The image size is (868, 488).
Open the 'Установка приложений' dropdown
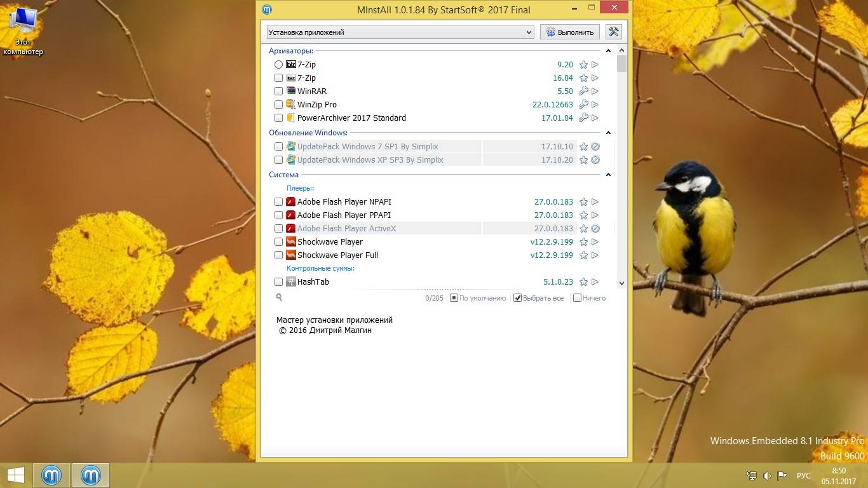pos(400,32)
